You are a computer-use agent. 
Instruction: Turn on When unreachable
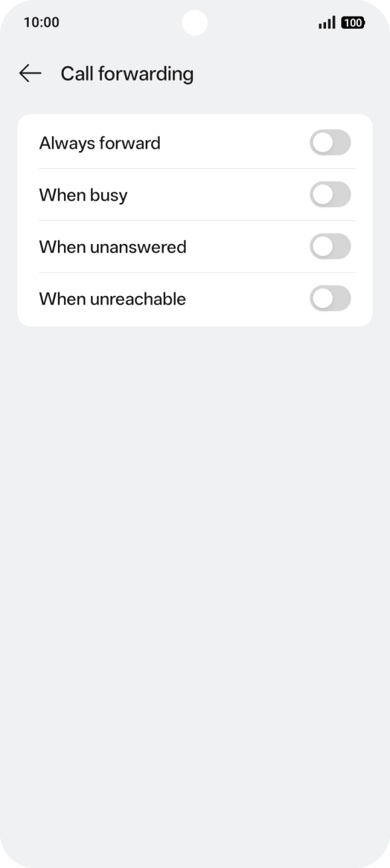tap(330, 298)
